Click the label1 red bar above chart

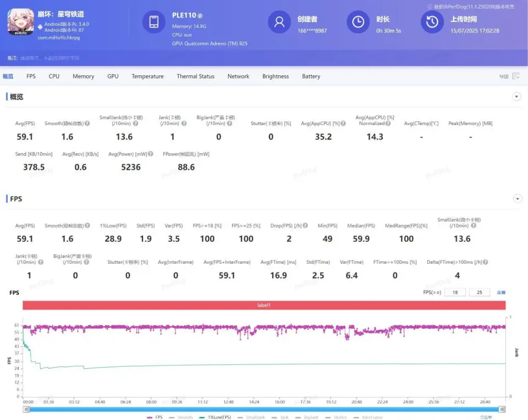coord(264,305)
